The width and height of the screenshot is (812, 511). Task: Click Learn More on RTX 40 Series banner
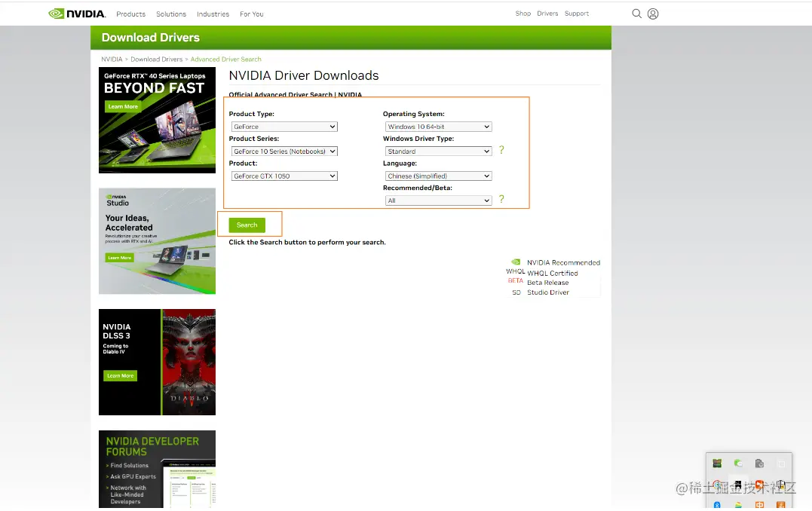coord(123,107)
